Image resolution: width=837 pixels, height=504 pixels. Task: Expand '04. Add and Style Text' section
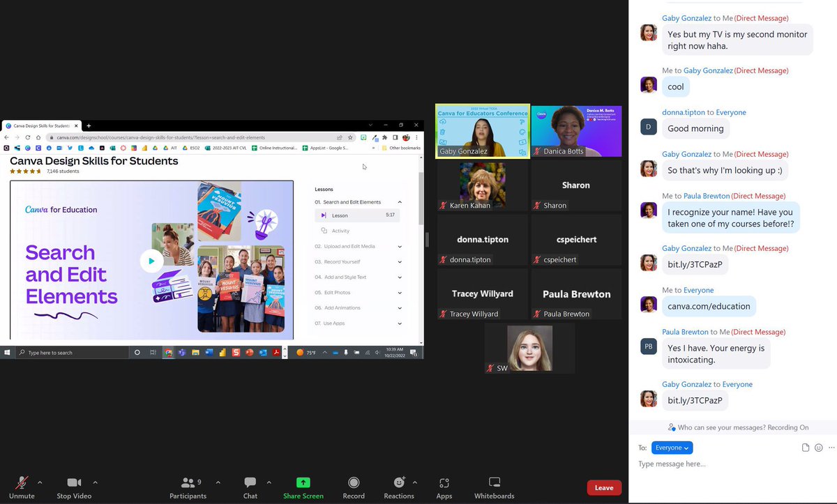400,277
